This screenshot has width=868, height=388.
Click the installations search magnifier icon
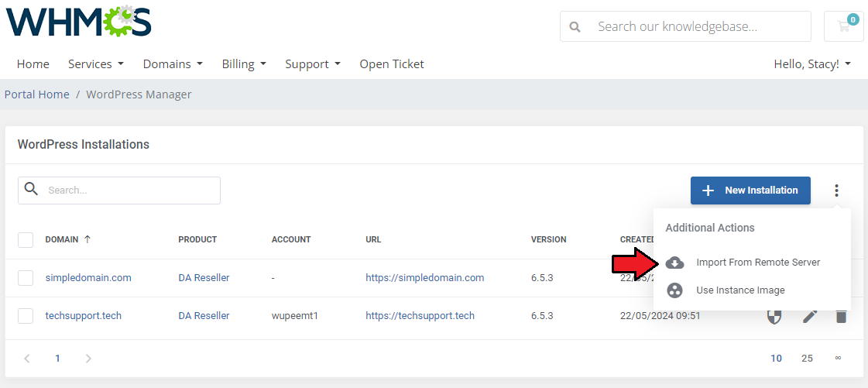point(32,190)
